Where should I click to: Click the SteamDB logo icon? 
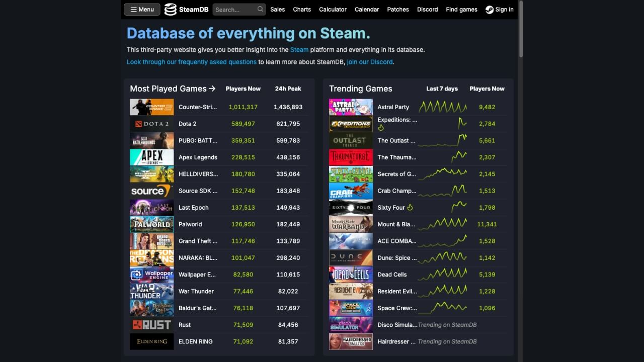171,9
